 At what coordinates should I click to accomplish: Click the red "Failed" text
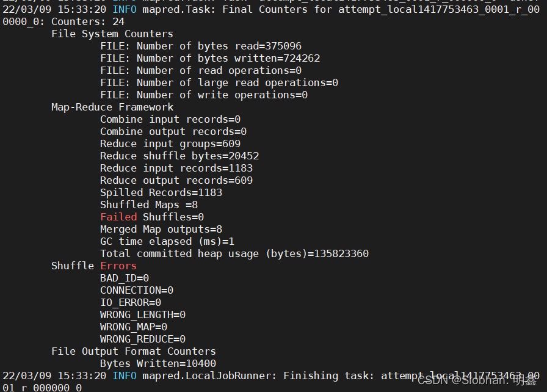point(118,217)
